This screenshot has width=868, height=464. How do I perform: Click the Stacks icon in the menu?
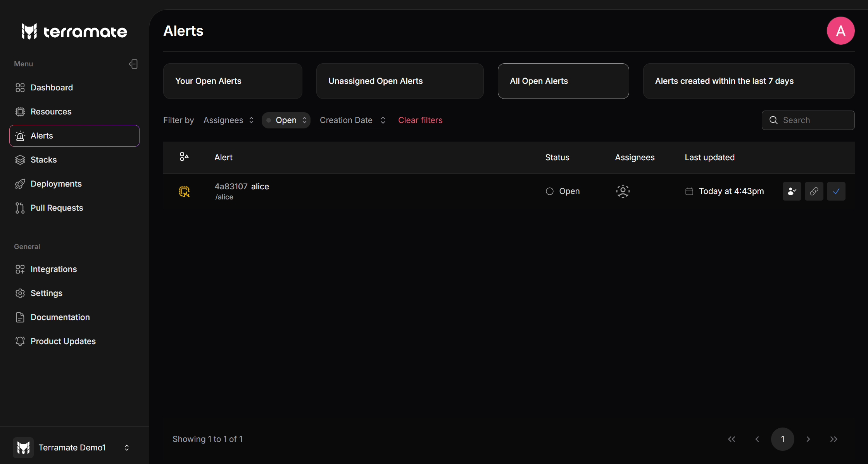click(x=20, y=159)
